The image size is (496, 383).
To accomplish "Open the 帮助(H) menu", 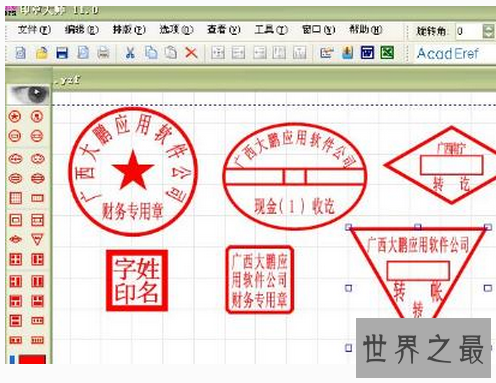I will click(366, 30).
